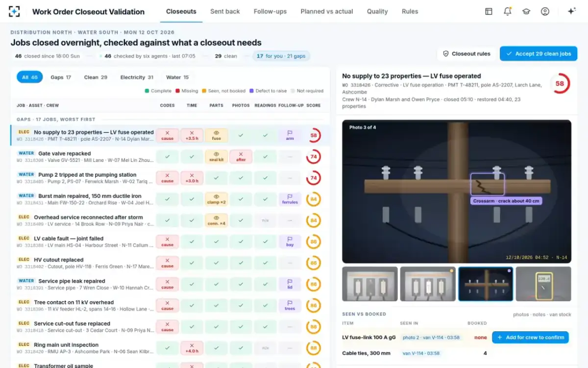The height and width of the screenshot is (368, 588).
Task: Click 'Crossarm · crack about 40 cm' annotation label
Action: point(506,201)
